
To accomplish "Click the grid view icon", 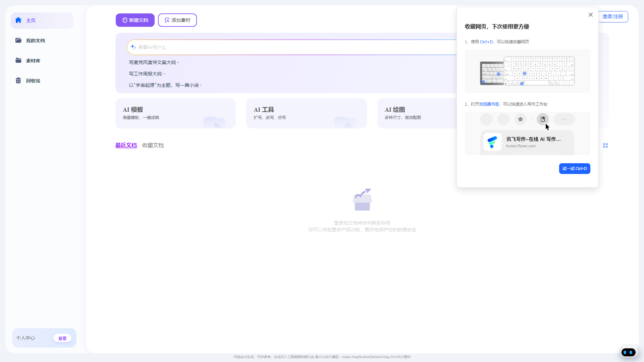I will coord(605,145).
